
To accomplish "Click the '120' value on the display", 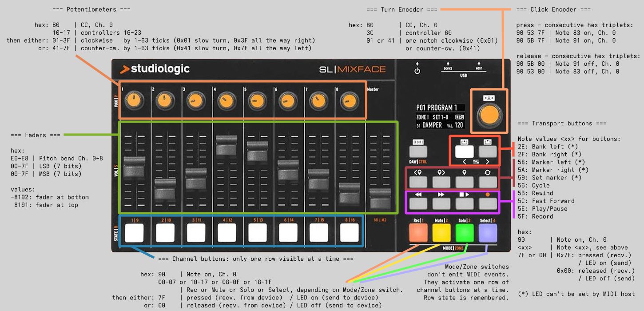I will pyautogui.click(x=459, y=125).
